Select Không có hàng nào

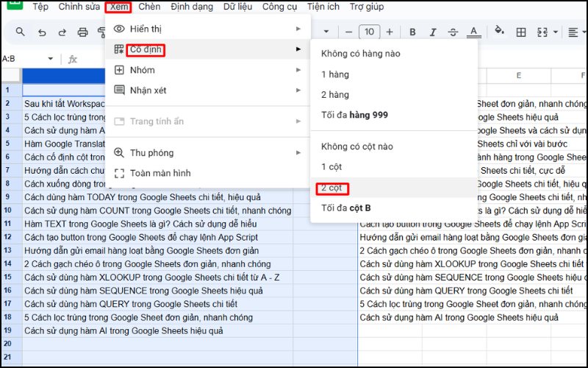pos(394,54)
